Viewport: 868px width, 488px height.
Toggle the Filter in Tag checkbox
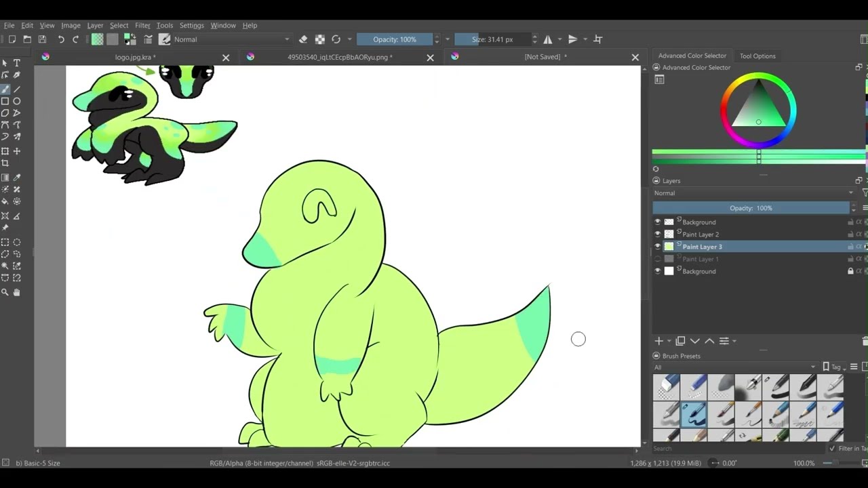(x=832, y=448)
